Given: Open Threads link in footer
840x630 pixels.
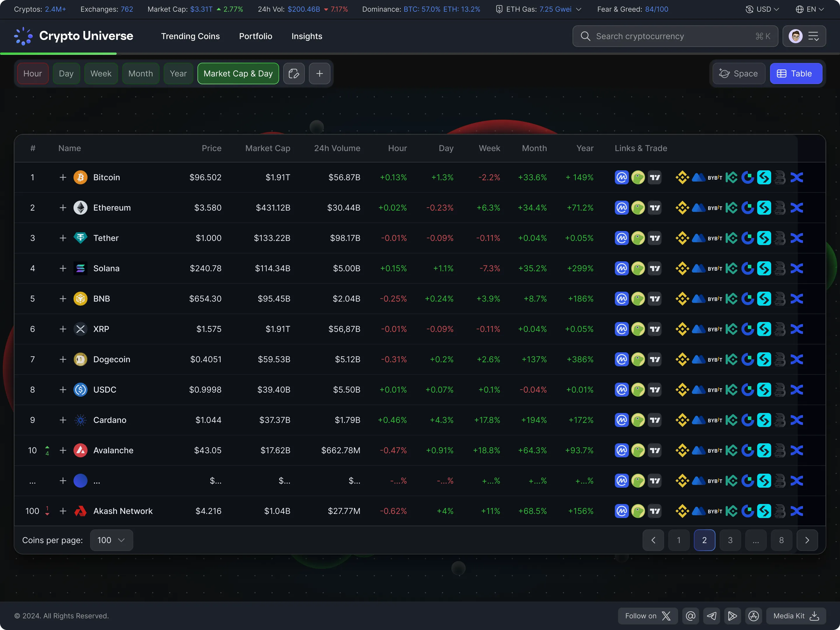Looking at the screenshot, I should click(x=690, y=616).
